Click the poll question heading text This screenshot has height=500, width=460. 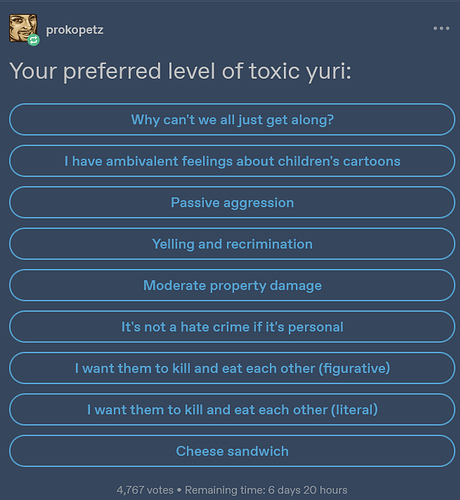(180, 71)
